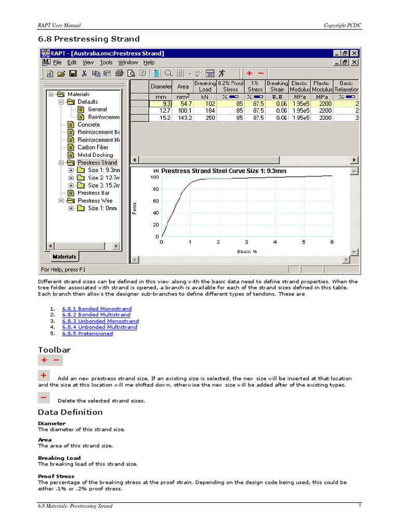Click the diameter cell 9.3

[161, 104]
